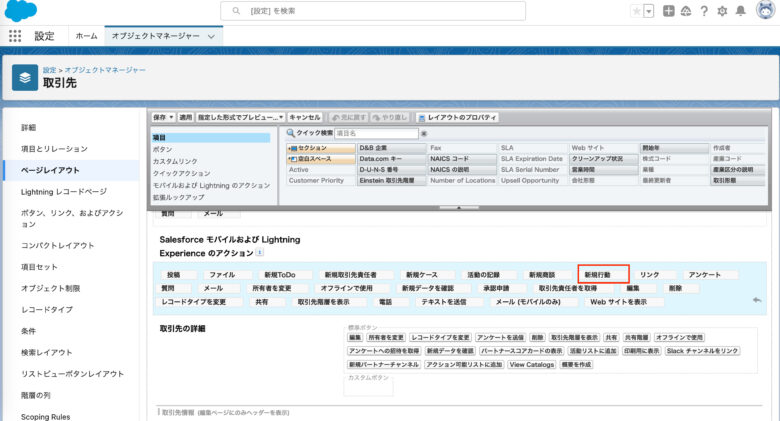Open 項目セット in the sidebar
The image size is (780, 421).
tap(39, 267)
